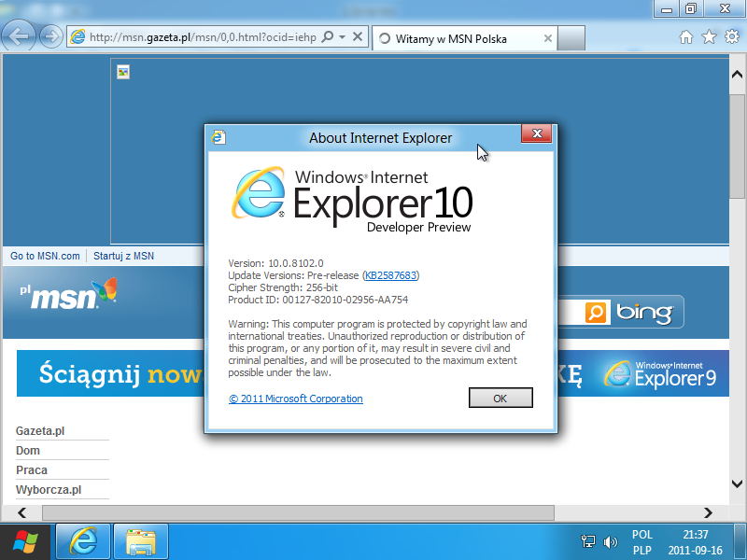Open the Go to MSN.com link
The height and width of the screenshot is (560, 747).
tap(45, 256)
